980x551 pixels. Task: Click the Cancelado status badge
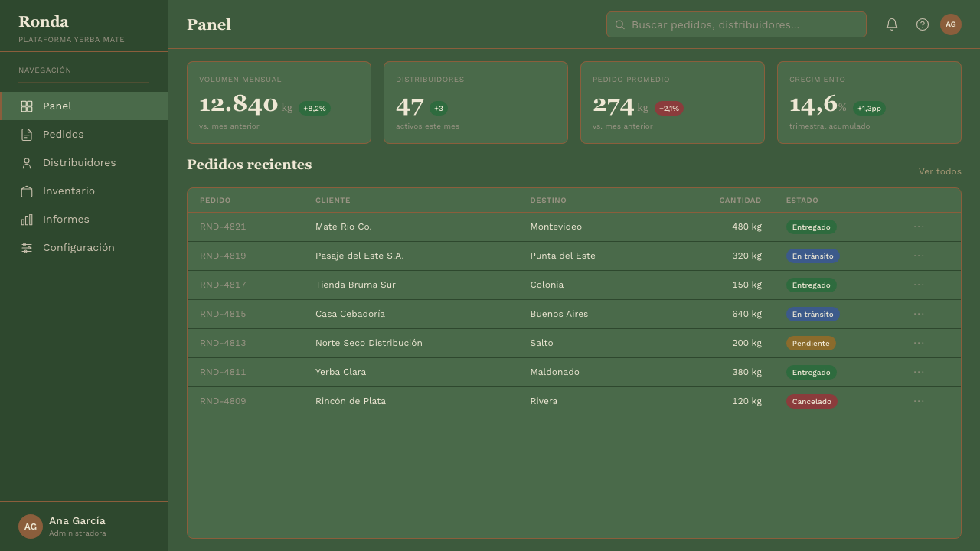812,402
